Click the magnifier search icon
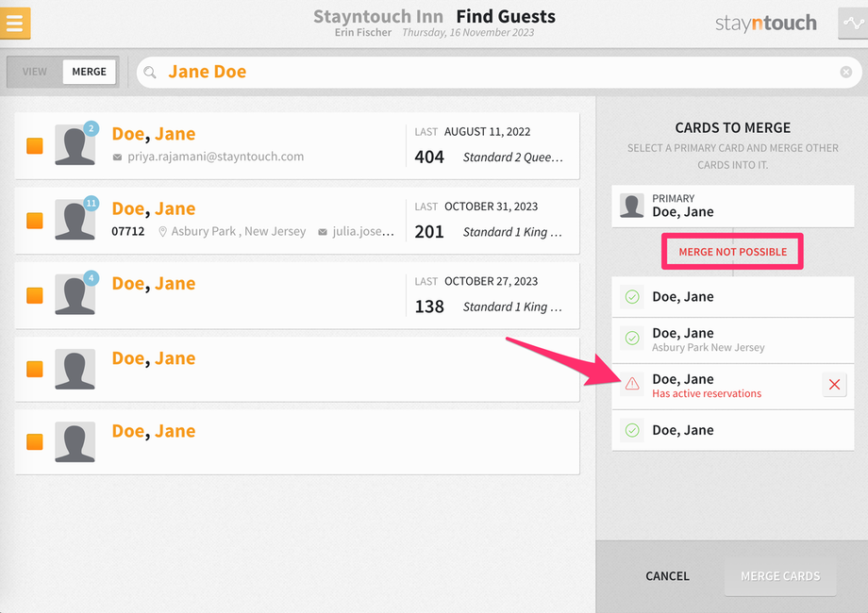868x613 pixels. (149, 72)
